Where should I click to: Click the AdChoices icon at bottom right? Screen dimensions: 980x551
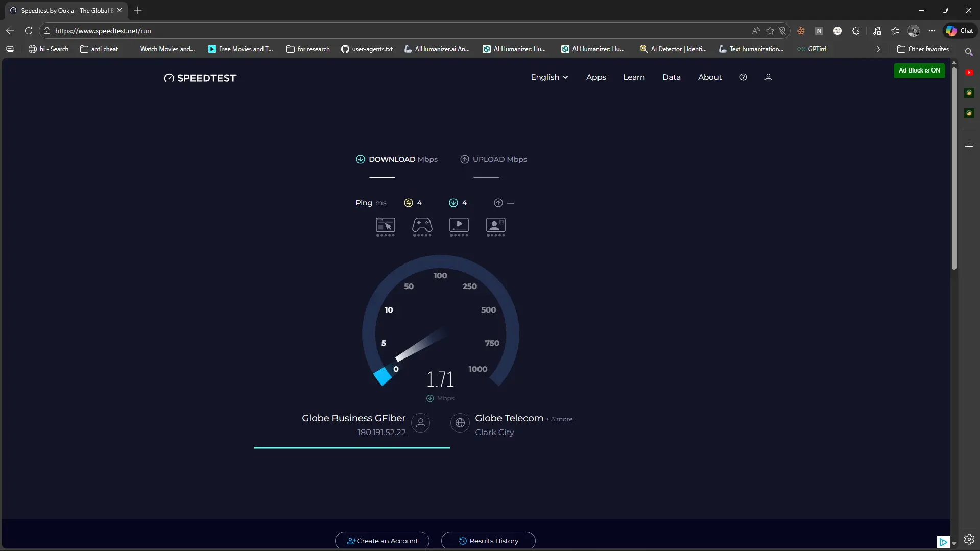[943, 542]
